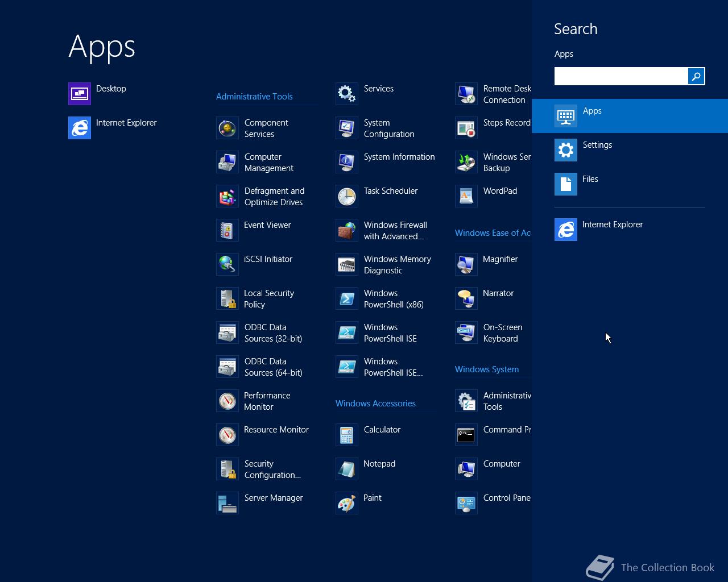Click the Administrative Tools group heading
Viewport: 728px width, 582px height.
[x=254, y=97]
